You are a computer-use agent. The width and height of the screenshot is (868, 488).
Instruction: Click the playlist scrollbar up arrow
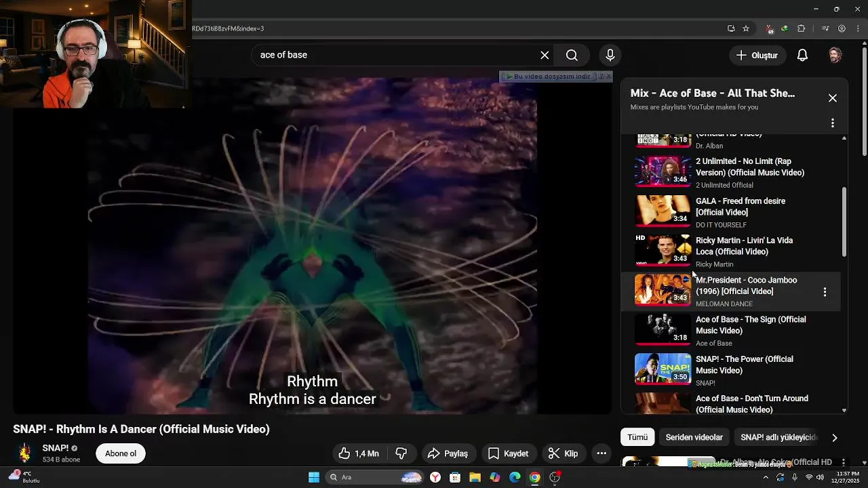pyautogui.click(x=844, y=138)
